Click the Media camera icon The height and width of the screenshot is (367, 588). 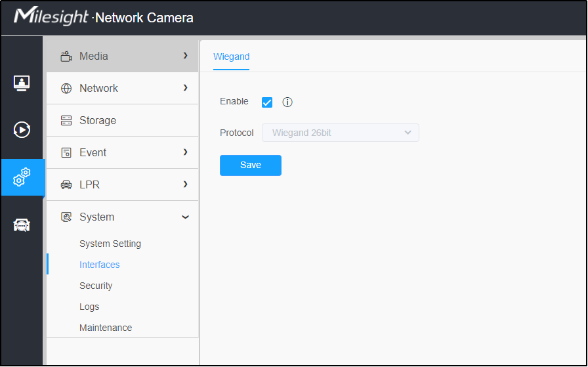point(66,56)
